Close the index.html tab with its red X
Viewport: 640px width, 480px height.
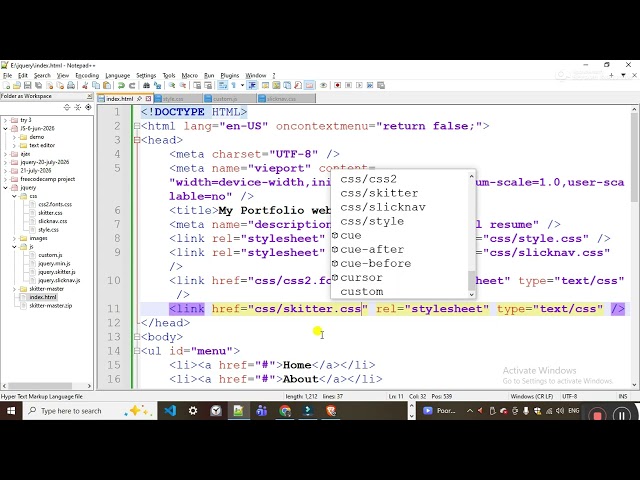point(148,99)
